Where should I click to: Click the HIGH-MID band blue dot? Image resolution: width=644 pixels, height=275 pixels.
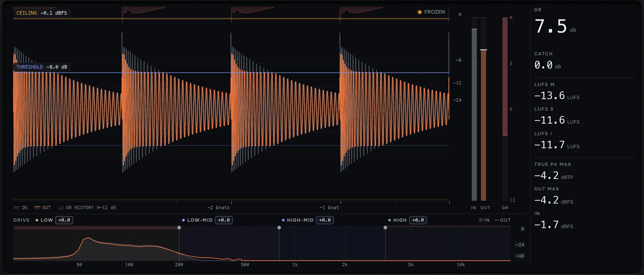[x=283, y=220]
